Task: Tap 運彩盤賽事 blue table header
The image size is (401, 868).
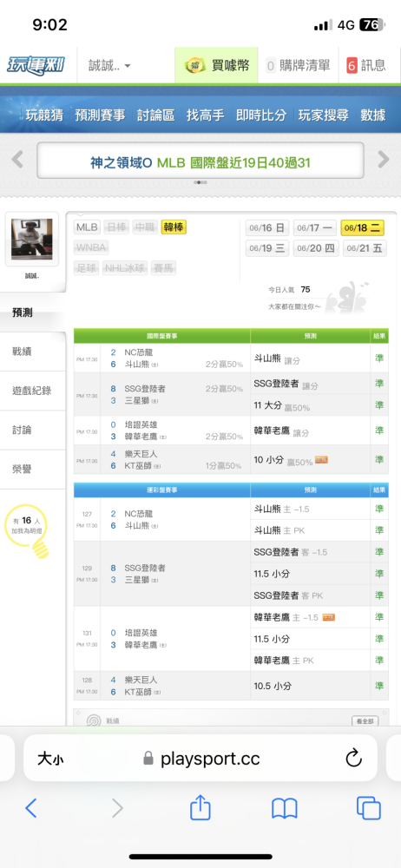Action: point(161,490)
